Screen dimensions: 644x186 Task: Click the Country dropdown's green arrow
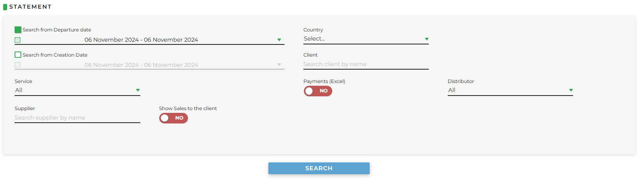(x=426, y=39)
